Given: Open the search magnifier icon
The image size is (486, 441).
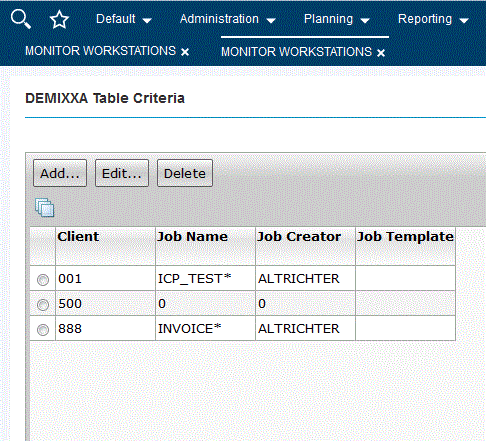Looking at the screenshot, I should coord(21,19).
